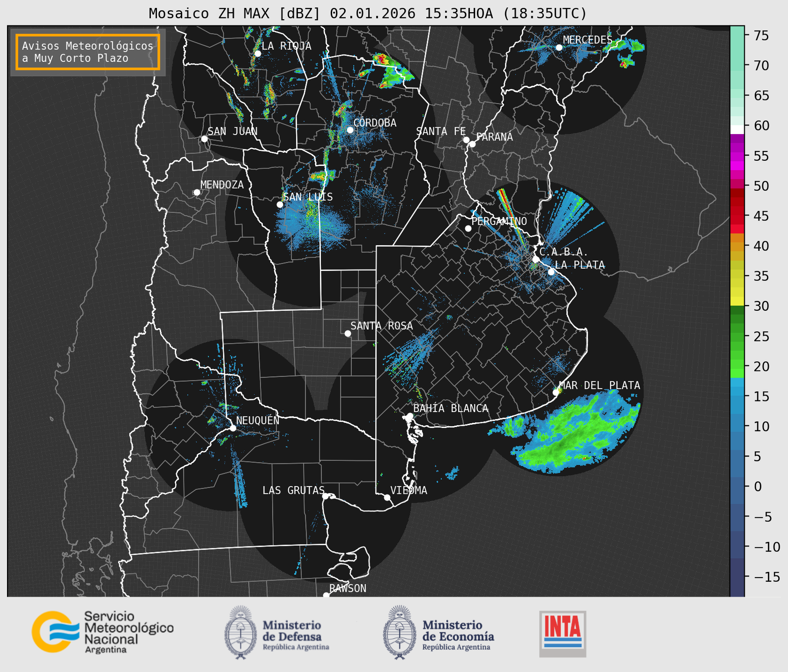Click the MAR DEL PLATA label text
788x672 pixels.
[599, 385]
